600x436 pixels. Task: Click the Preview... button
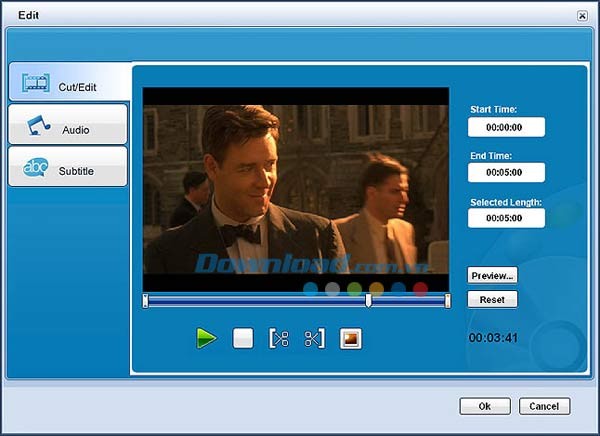(x=492, y=276)
